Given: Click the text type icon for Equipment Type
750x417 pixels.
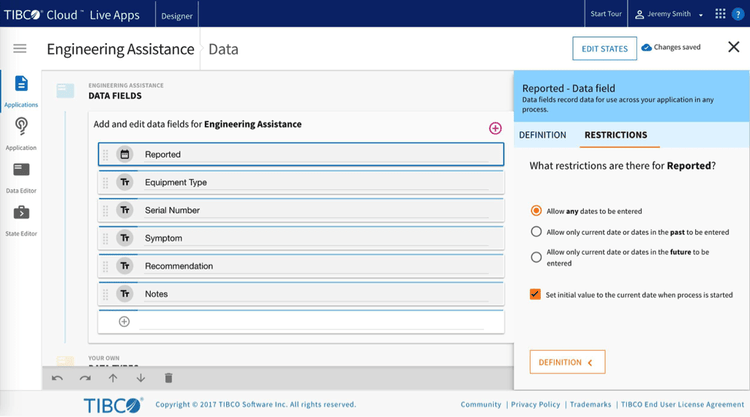Looking at the screenshot, I should point(125,182).
